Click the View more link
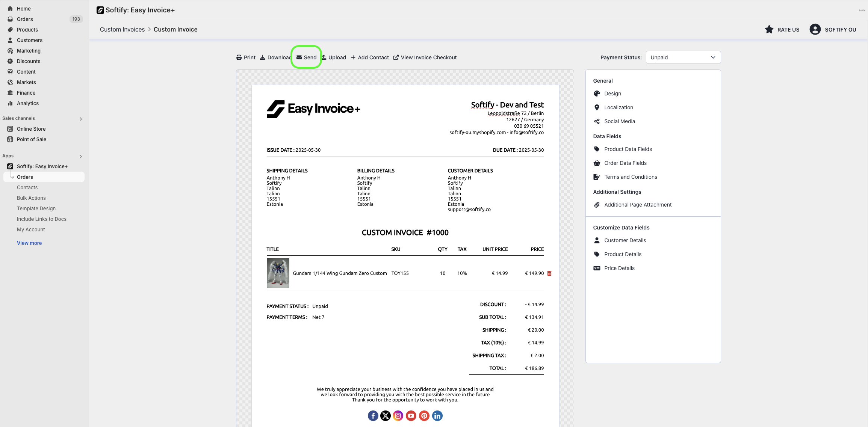This screenshot has width=868, height=427. pyautogui.click(x=29, y=243)
